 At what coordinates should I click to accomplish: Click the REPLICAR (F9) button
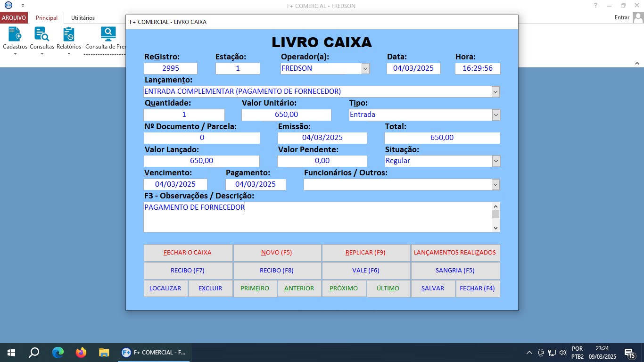(x=366, y=253)
